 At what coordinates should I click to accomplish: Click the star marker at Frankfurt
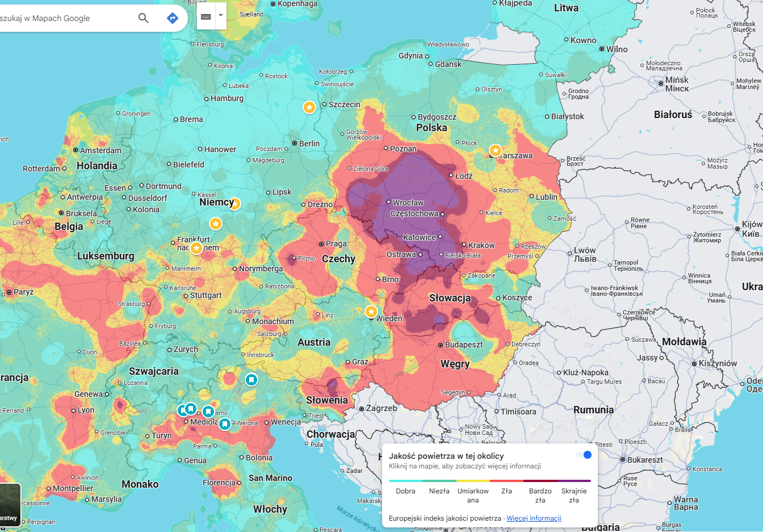(x=196, y=248)
